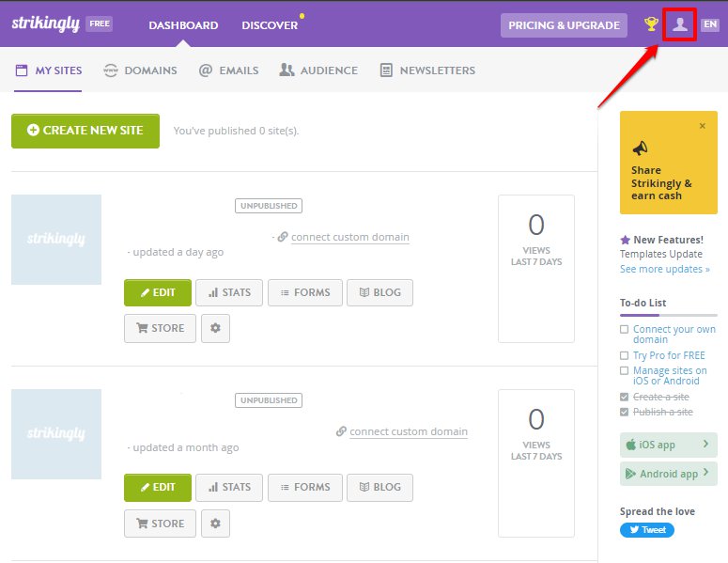The width and height of the screenshot is (728, 563).
Task: Click Create New Site button
Action: click(x=85, y=131)
